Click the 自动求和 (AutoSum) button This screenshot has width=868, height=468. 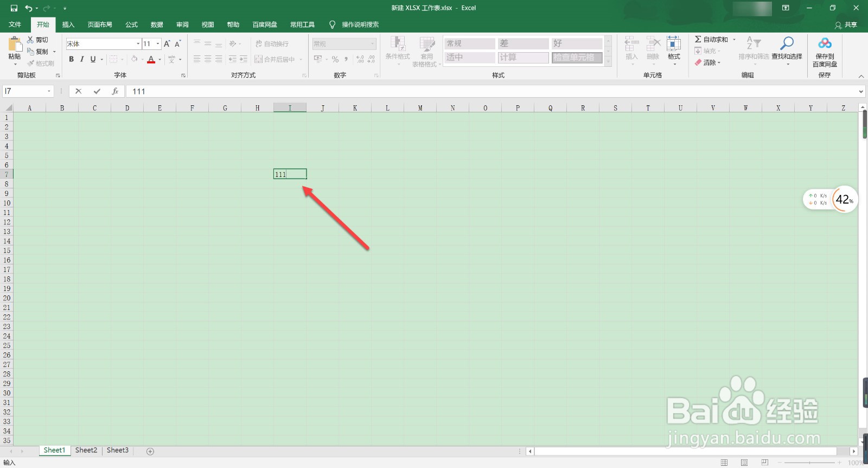click(712, 40)
